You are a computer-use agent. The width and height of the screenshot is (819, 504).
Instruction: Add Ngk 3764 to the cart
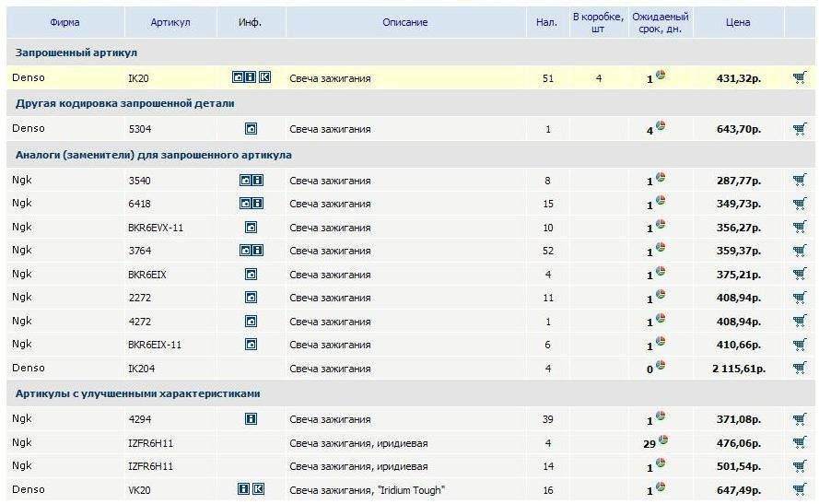[x=799, y=251]
